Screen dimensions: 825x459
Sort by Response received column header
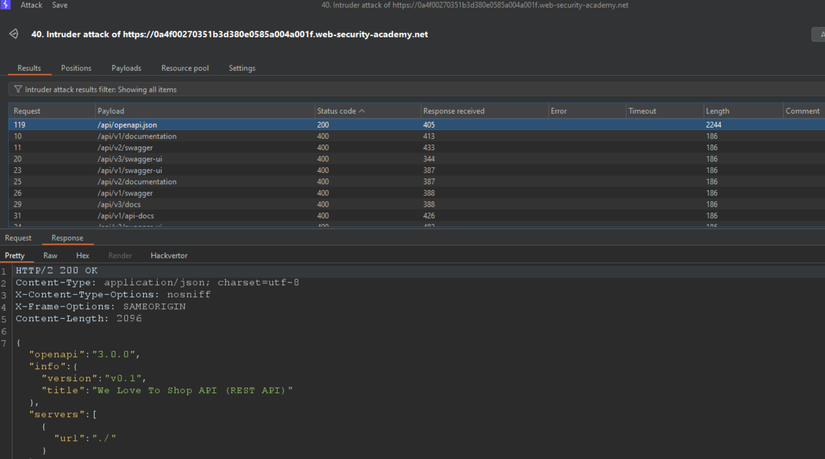(484, 111)
